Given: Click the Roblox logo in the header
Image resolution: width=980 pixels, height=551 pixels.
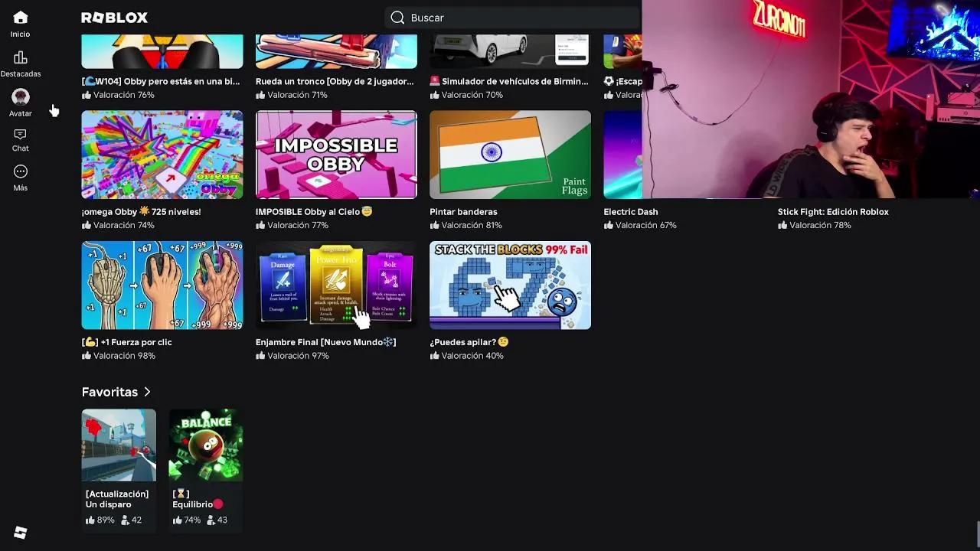Looking at the screenshot, I should [114, 18].
